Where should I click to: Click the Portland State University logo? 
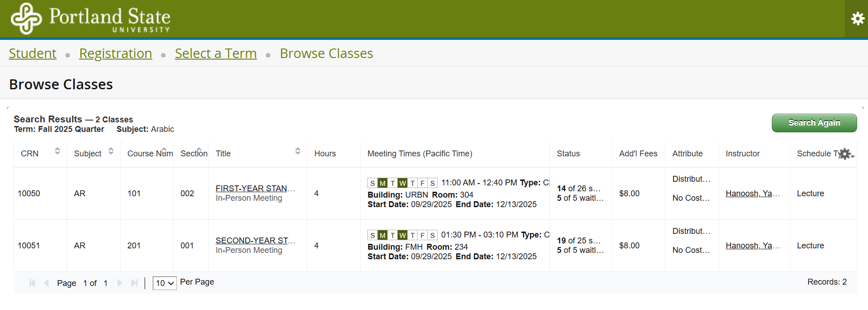pyautogui.click(x=91, y=19)
